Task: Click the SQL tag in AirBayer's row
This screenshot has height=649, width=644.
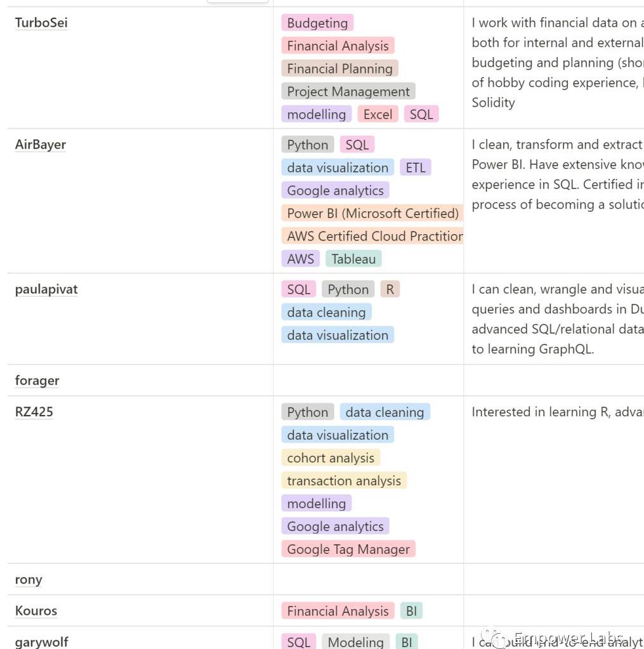Action: [357, 145]
